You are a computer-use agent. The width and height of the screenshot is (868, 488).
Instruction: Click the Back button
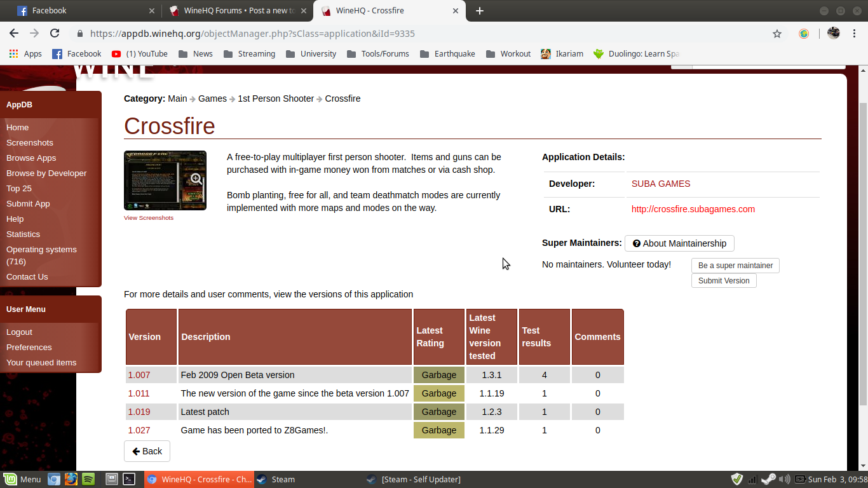click(147, 451)
